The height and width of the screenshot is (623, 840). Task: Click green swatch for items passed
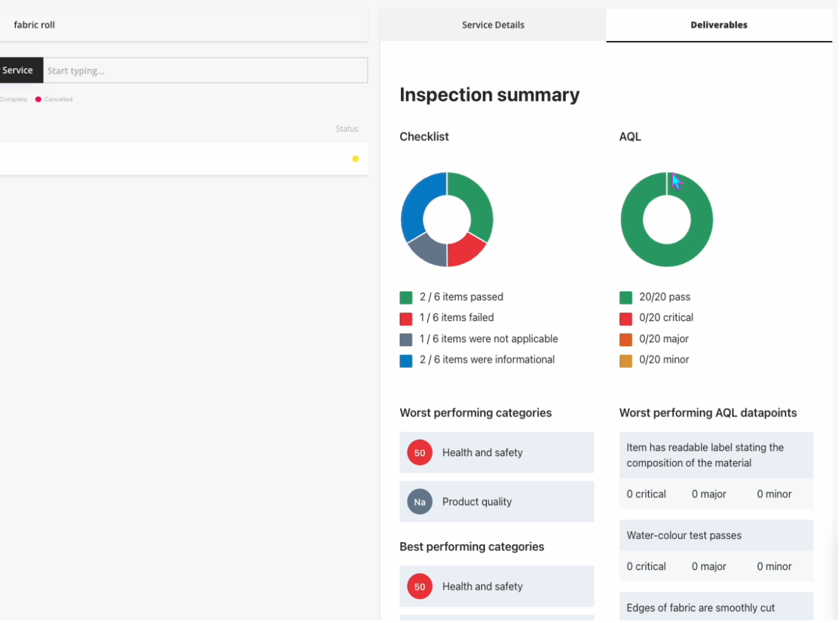coord(406,298)
